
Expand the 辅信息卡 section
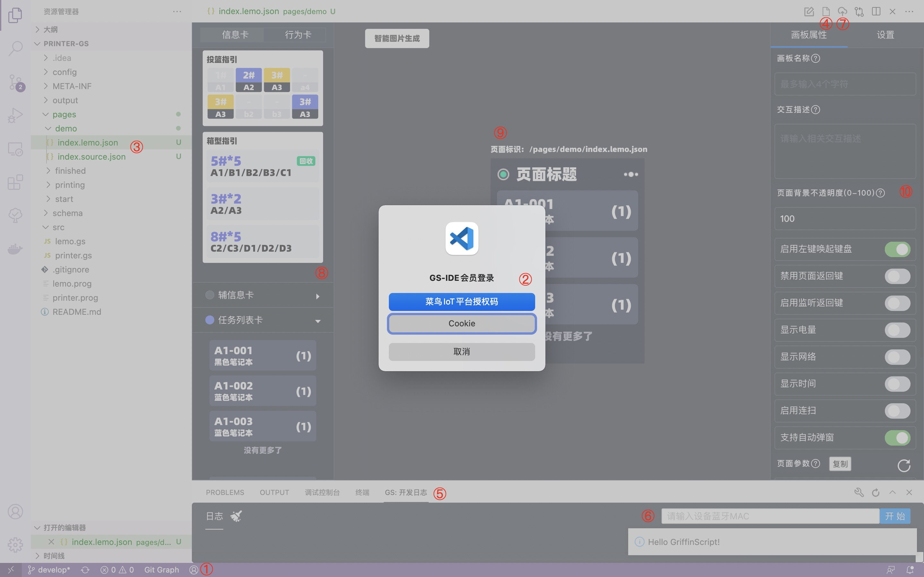tap(317, 296)
